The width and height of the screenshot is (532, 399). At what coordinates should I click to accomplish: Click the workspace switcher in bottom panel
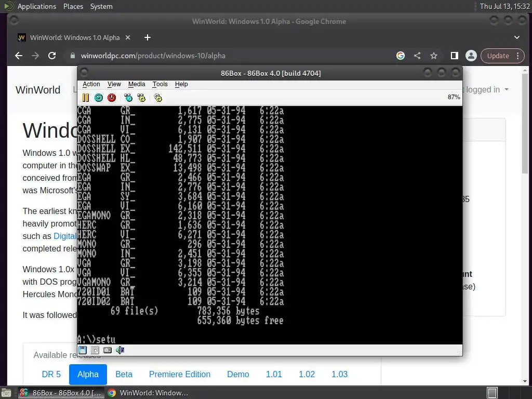click(x=492, y=393)
